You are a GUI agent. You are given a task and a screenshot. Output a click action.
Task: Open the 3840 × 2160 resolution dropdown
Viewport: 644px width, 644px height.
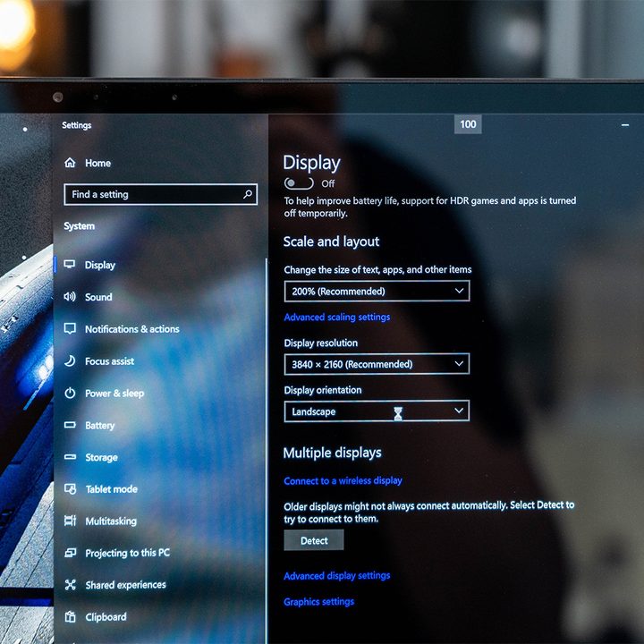[377, 364]
